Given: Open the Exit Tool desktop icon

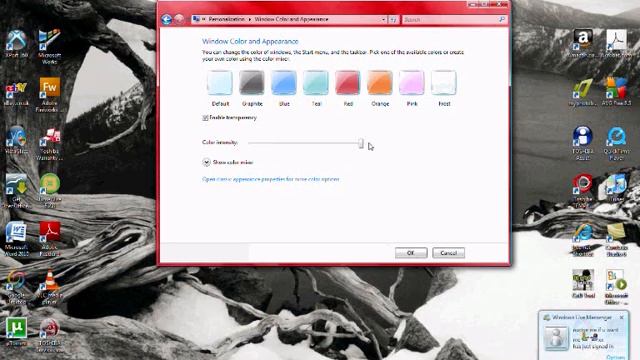Looking at the screenshot, I should click(x=583, y=284).
